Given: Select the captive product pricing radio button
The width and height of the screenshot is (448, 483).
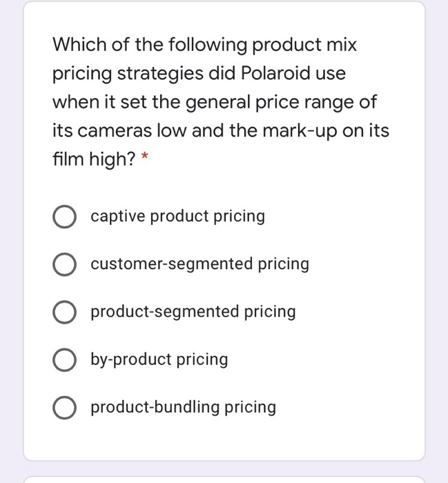Looking at the screenshot, I should click(64, 217).
